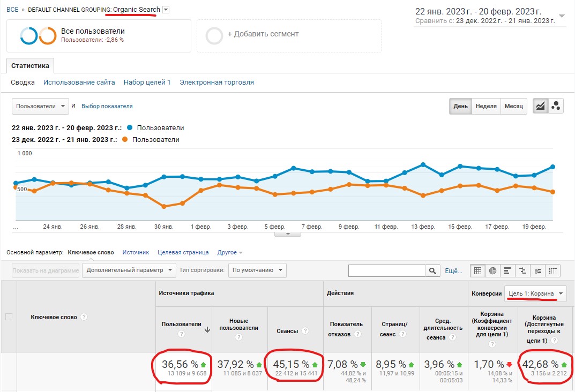
Task: Select the performance bar view
Action: pos(507,271)
